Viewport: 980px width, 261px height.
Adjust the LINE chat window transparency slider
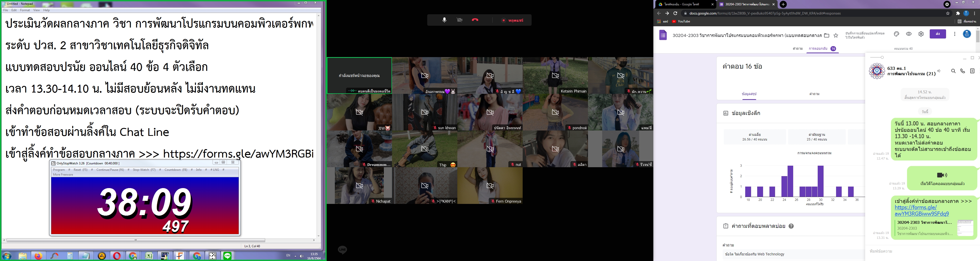(x=877, y=57)
